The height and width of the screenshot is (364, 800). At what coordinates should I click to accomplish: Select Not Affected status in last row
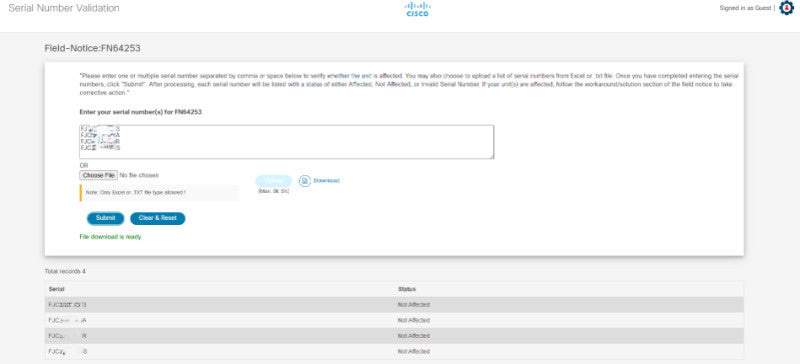coord(414,352)
